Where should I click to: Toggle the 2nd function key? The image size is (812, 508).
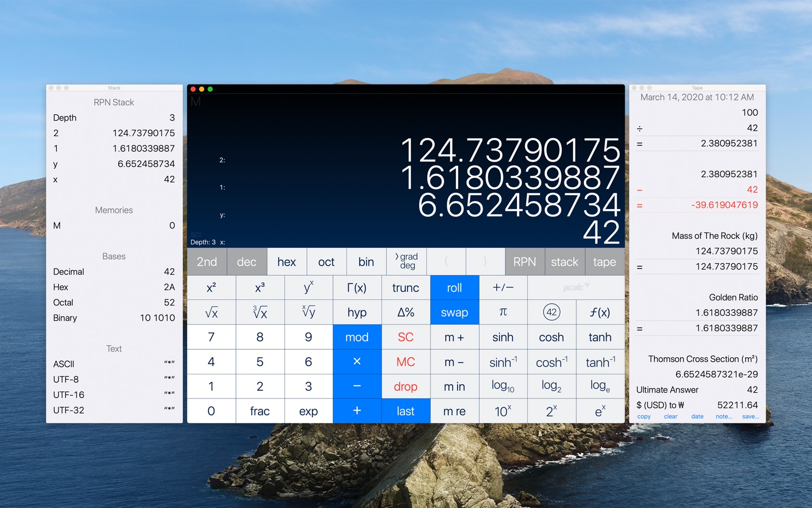click(207, 262)
